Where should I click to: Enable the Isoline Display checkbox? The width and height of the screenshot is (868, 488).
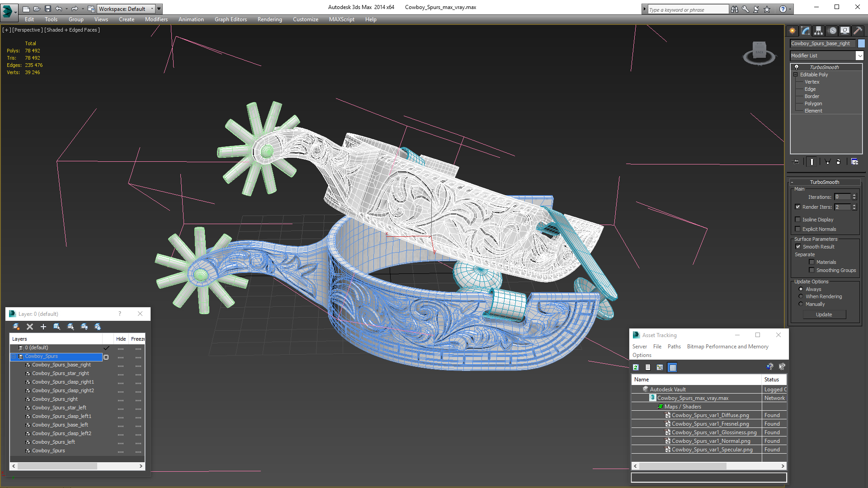pyautogui.click(x=798, y=220)
